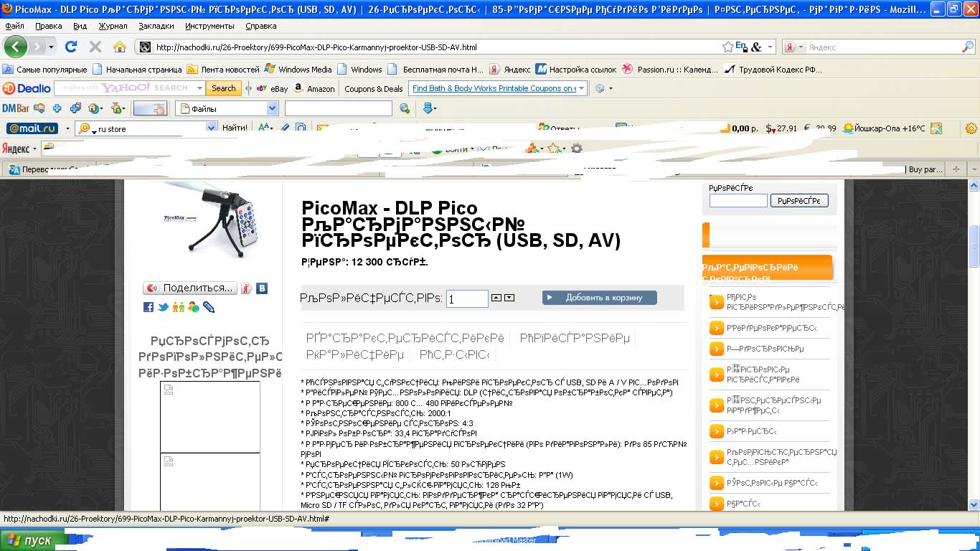This screenshot has height=551, width=980.
Task: Open the address bar URL history dropdown
Action: 771,47
